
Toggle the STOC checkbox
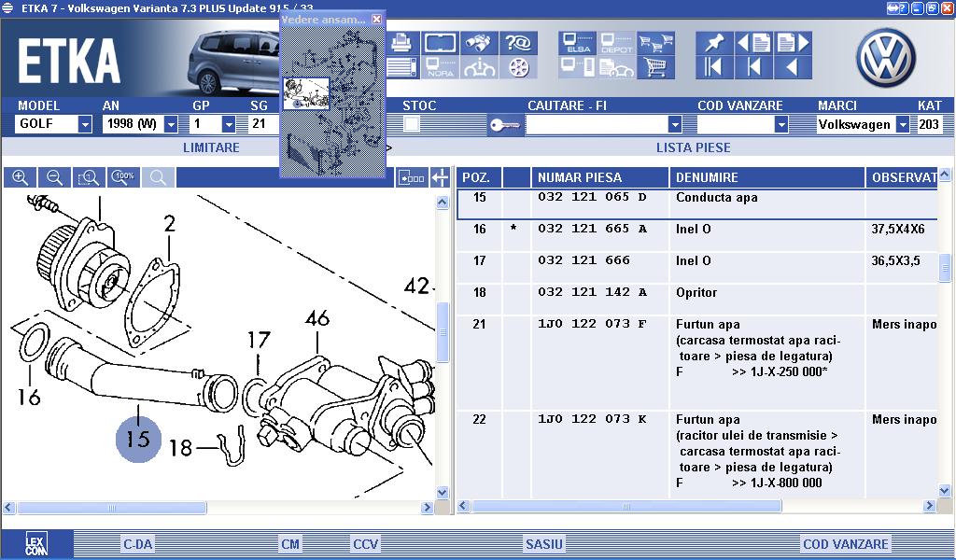[x=412, y=124]
